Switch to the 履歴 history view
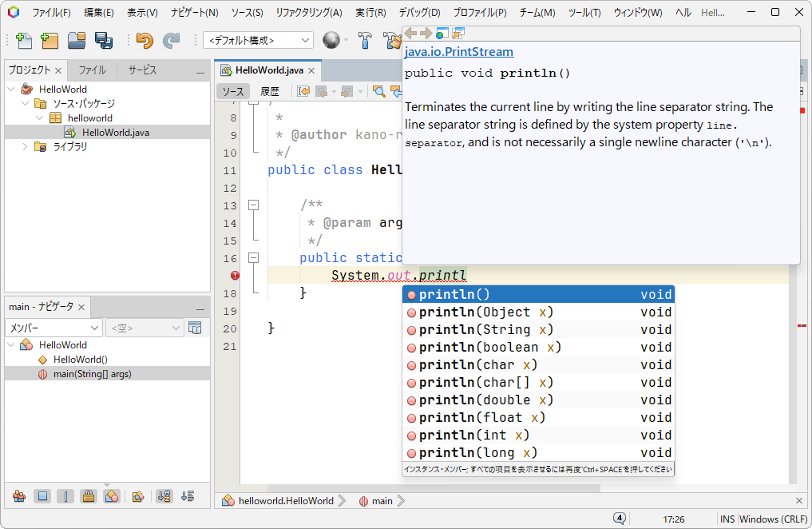 pos(269,92)
